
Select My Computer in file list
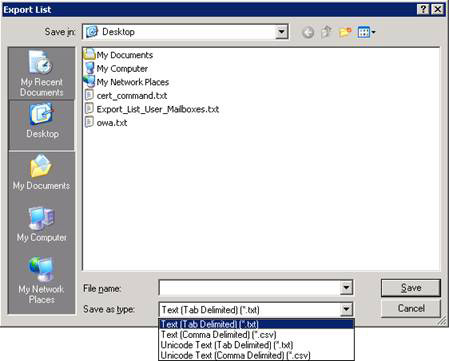116,68
